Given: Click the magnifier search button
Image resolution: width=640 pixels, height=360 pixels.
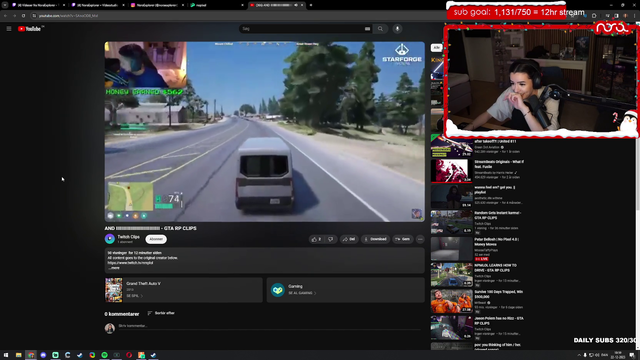Looking at the screenshot, I should pos(380,29).
